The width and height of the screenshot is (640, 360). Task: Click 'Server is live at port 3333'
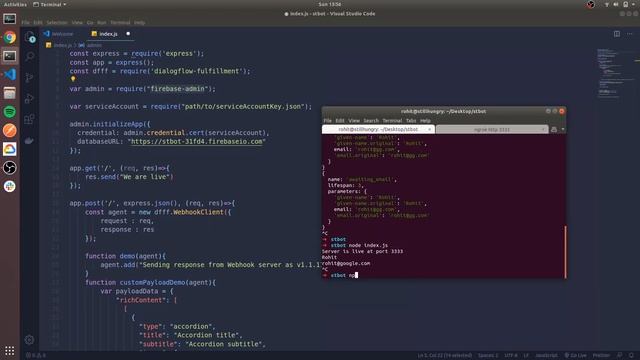point(362,251)
